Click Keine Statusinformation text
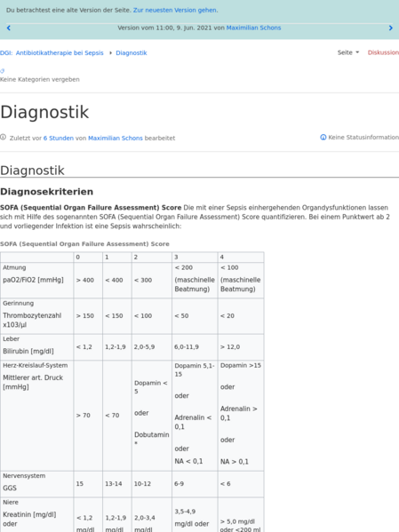This screenshot has height=532, width=399. coord(363,138)
